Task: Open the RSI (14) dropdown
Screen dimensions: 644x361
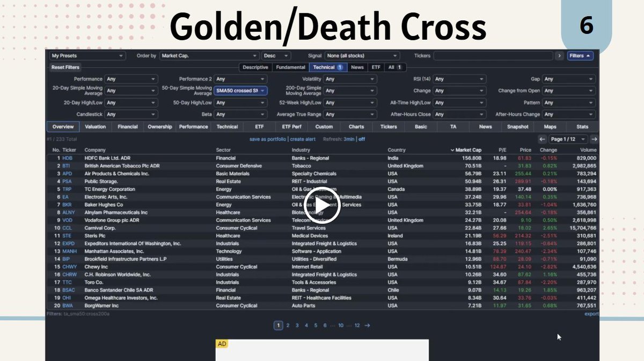Action: coord(459,79)
